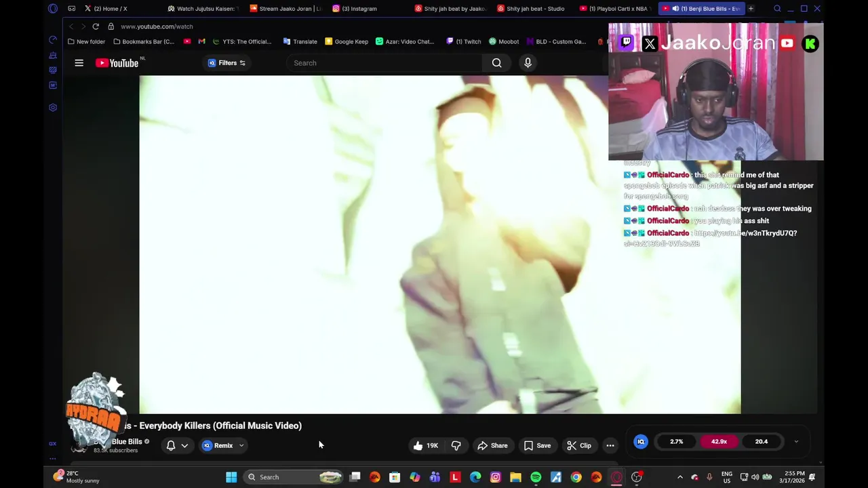Click the taskbar Search box
Viewport: 868px width, 488px height.
[x=293, y=477]
